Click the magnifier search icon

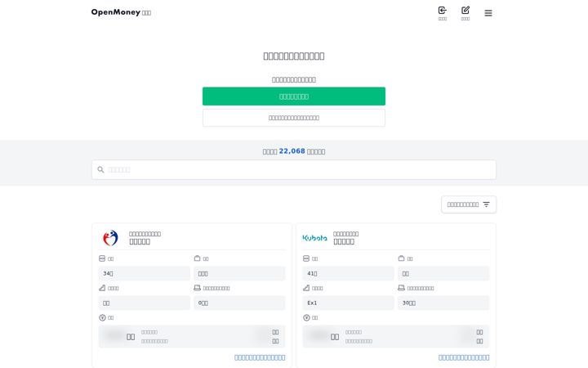100,170
